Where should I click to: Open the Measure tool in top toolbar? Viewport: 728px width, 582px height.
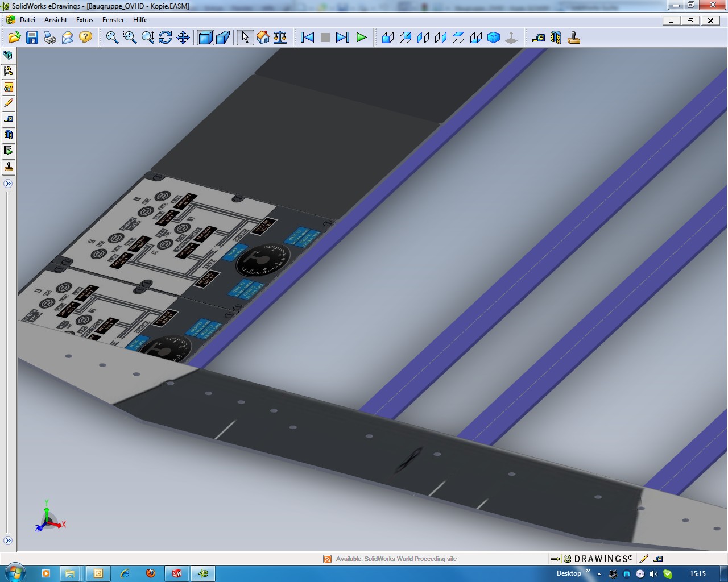[x=538, y=38]
